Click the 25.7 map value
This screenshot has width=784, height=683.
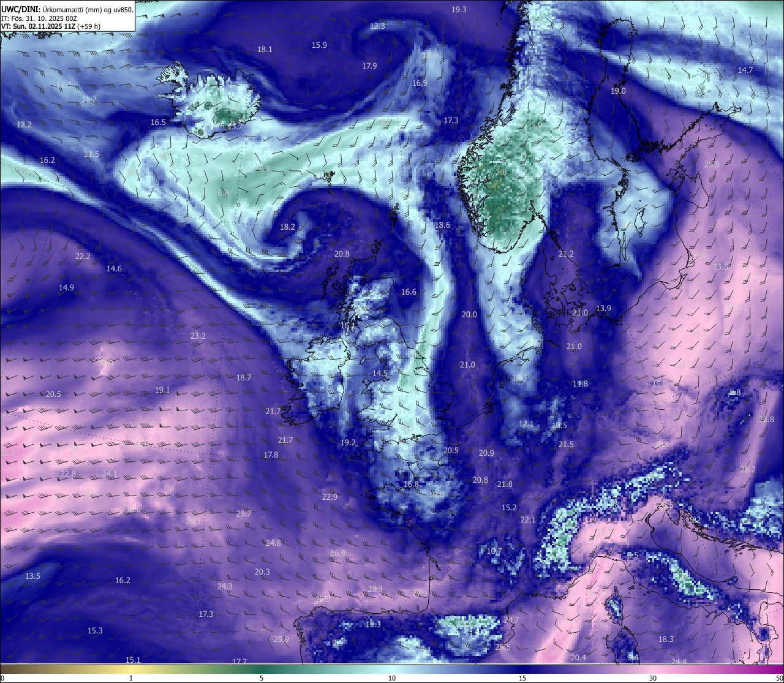point(244,513)
